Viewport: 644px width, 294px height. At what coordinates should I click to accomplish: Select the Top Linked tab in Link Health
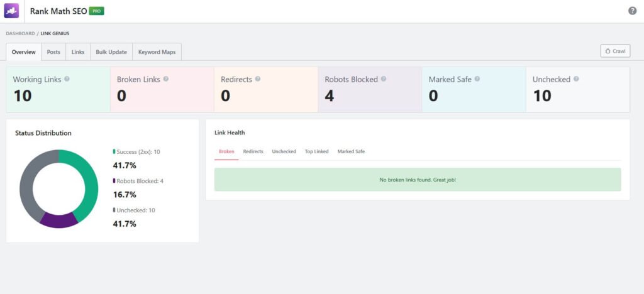(x=317, y=151)
